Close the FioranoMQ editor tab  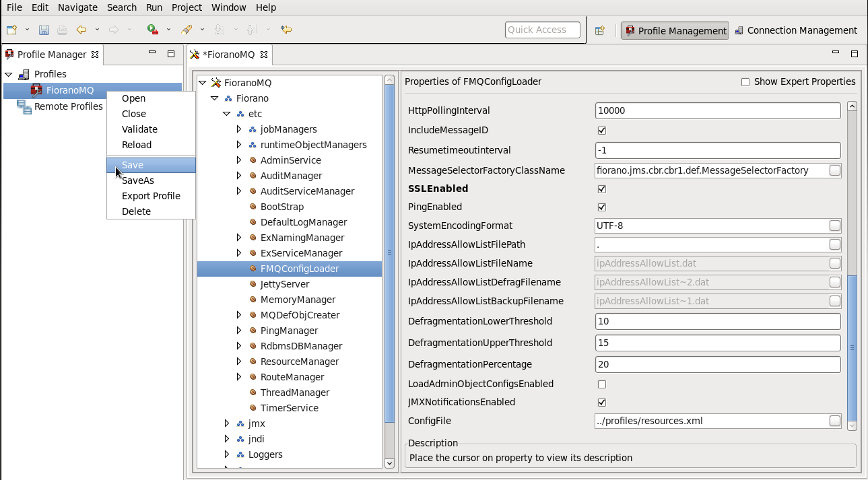[264, 55]
